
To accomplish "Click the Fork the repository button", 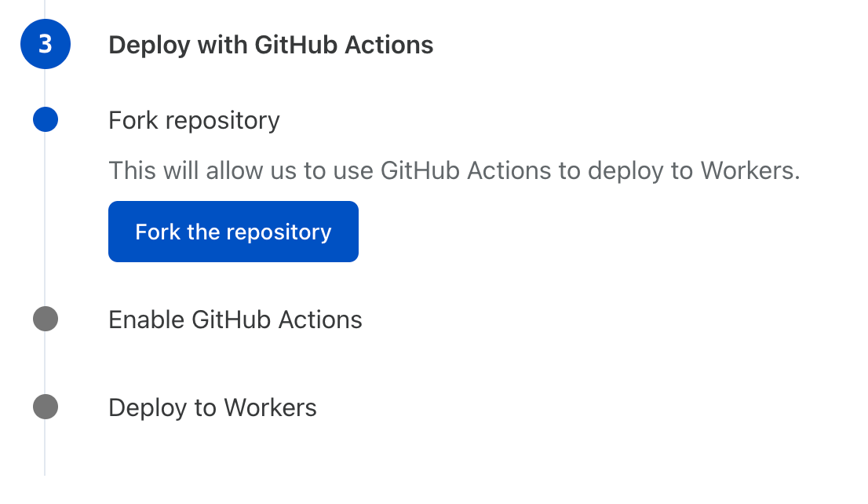I will tap(233, 232).
